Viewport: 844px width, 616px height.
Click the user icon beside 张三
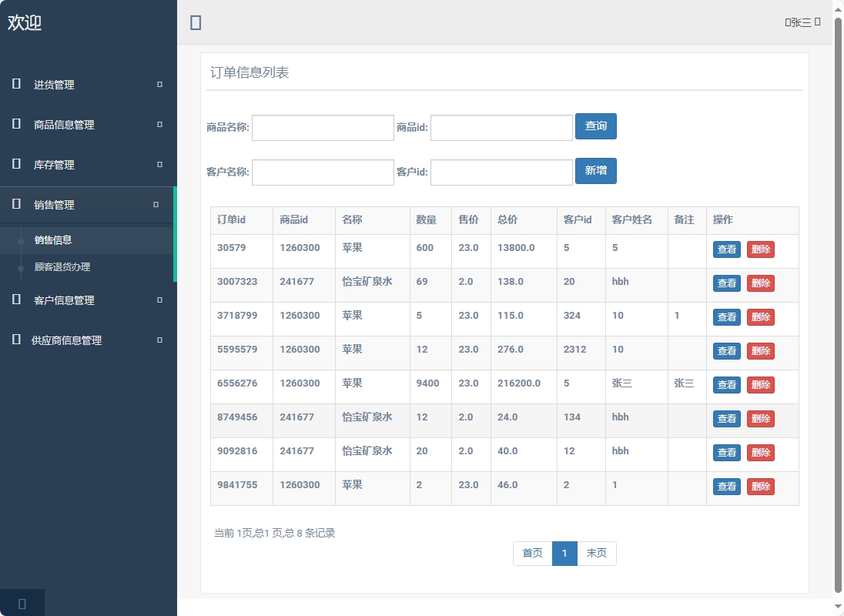click(x=788, y=22)
